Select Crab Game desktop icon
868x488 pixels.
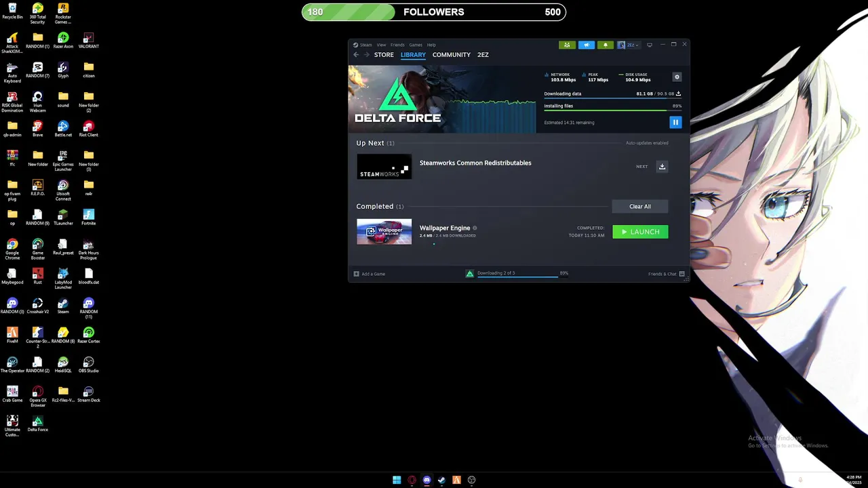(x=12, y=394)
